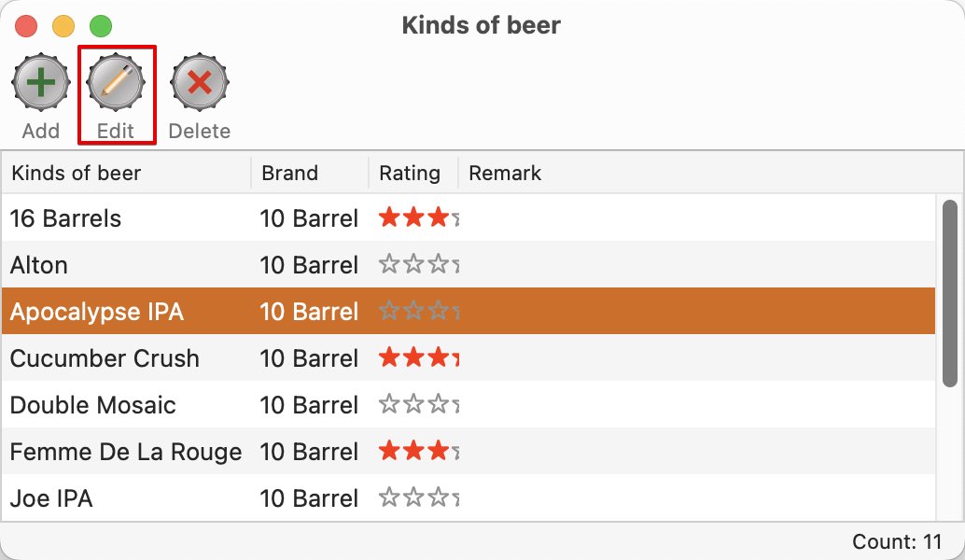The height and width of the screenshot is (560, 965).
Task: Click the star rating for Femme De La Rouge
Action: point(418,451)
